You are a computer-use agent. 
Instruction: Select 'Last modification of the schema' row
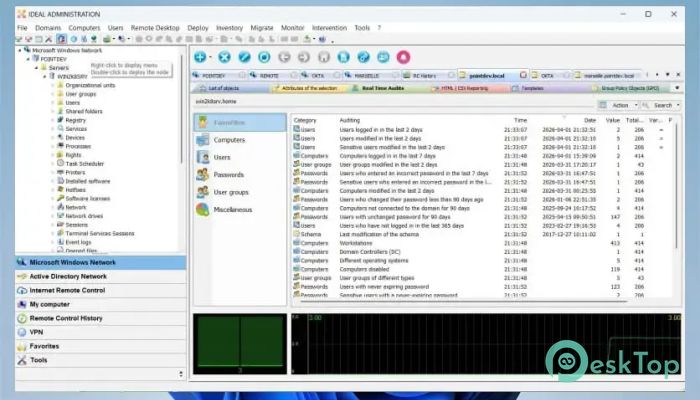pos(482,234)
